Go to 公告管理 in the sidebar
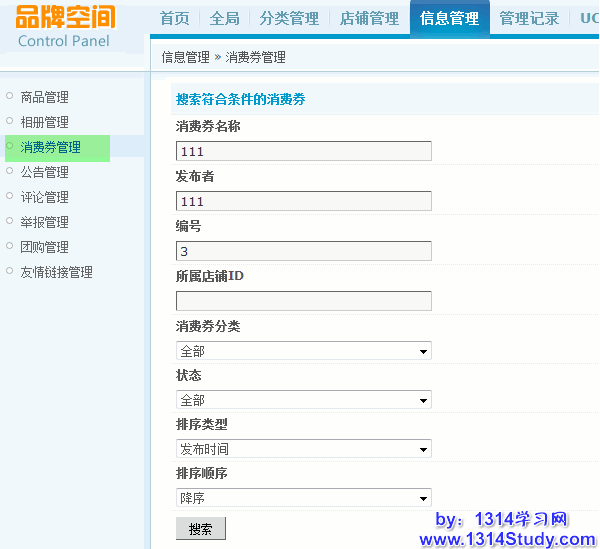The width and height of the screenshot is (600, 549). [x=45, y=172]
